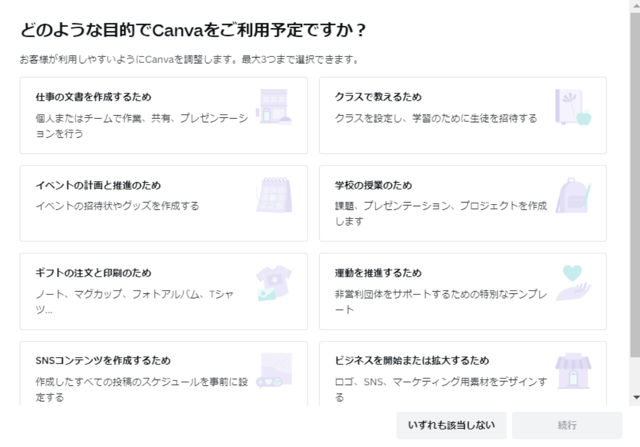Click the backpack icon for school lessons
640x447 pixels.
573,195
